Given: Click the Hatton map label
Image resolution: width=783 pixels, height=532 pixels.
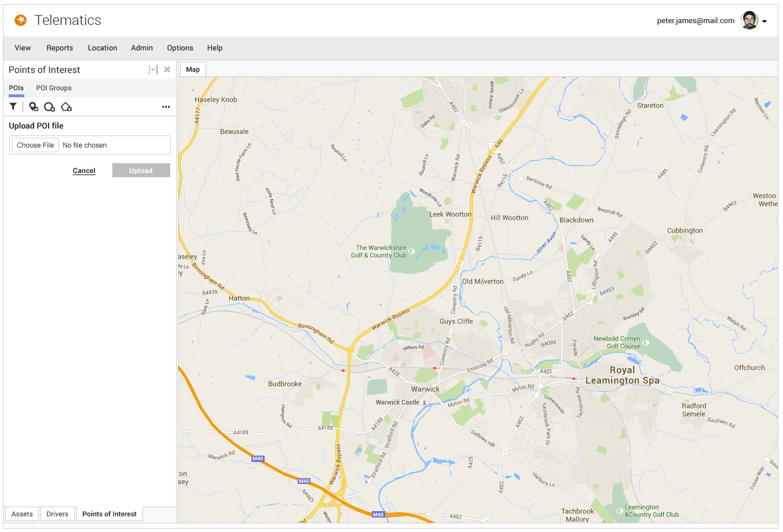Looking at the screenshot, I should click(239, 298).
